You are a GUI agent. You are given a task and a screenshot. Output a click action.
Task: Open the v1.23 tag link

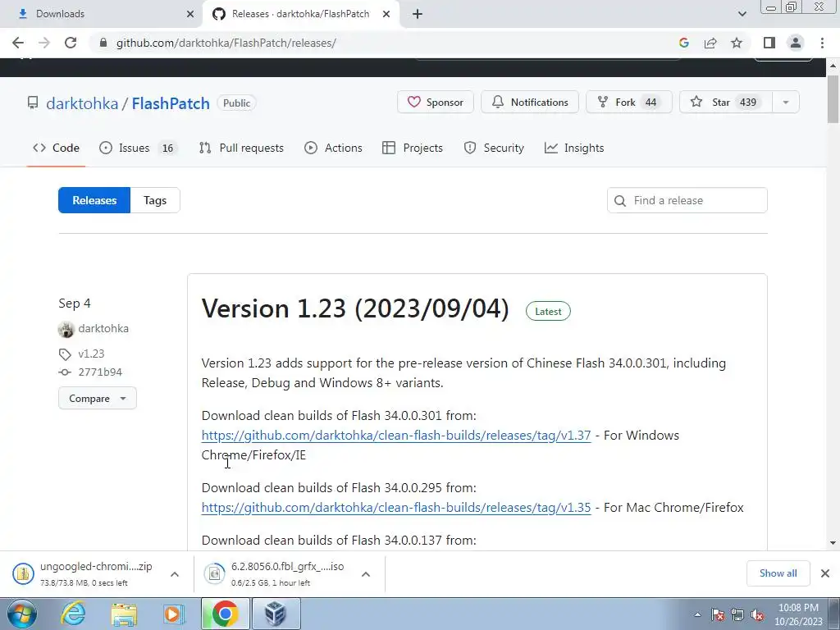coord(91,354)
